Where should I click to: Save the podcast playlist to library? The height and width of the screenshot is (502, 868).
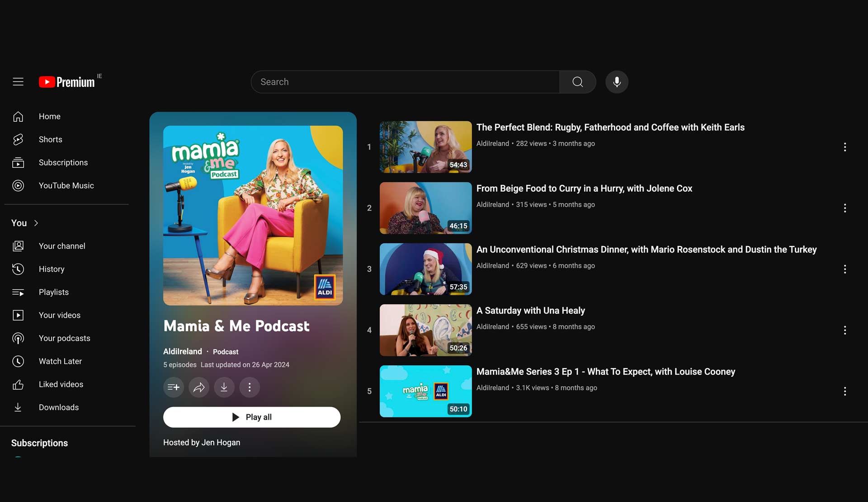click(x=174, y=387)
